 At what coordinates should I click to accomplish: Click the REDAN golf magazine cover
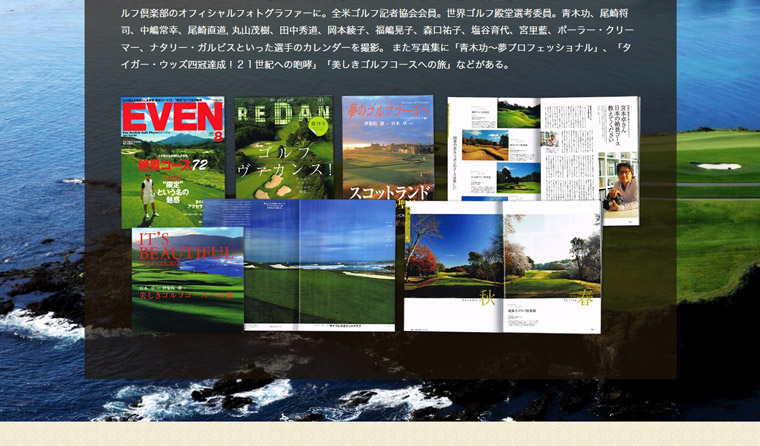click(x=284, y=148)
